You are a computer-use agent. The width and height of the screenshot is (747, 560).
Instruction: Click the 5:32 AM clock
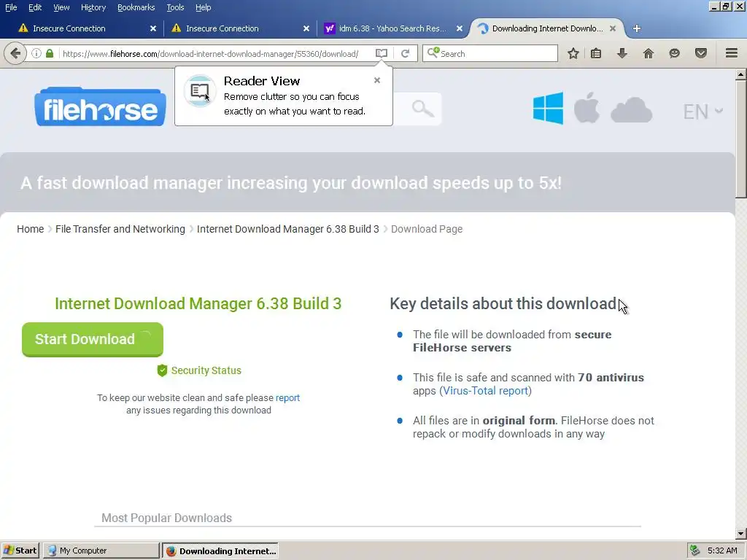(x=722, y=551)
